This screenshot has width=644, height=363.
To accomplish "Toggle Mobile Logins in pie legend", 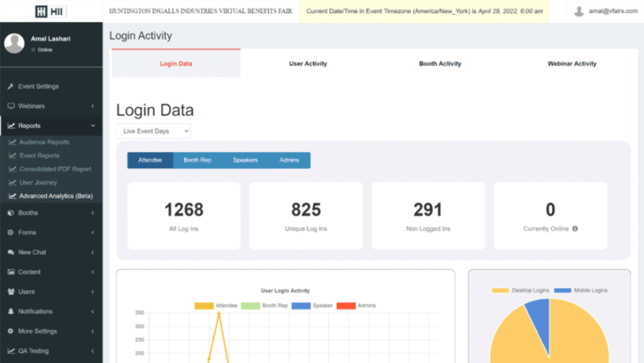I will [x=580, y=291].
